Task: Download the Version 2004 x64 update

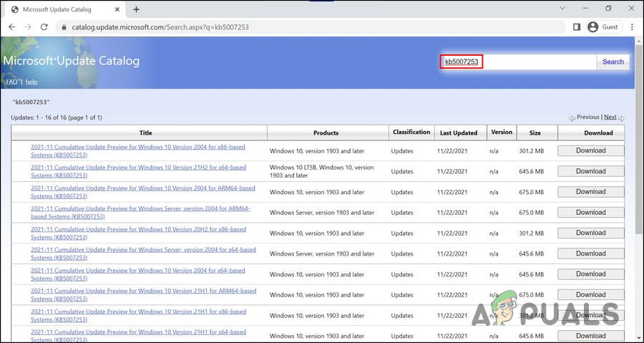Action: point(590,274)
